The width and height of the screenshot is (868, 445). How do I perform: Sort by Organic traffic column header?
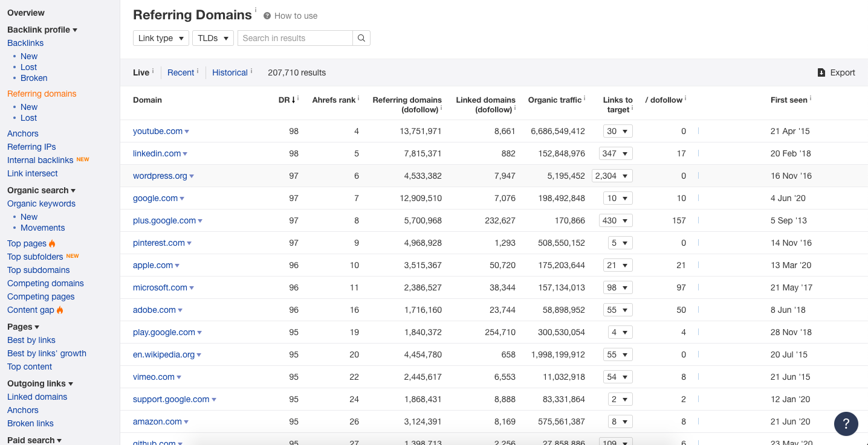(554, 100)
